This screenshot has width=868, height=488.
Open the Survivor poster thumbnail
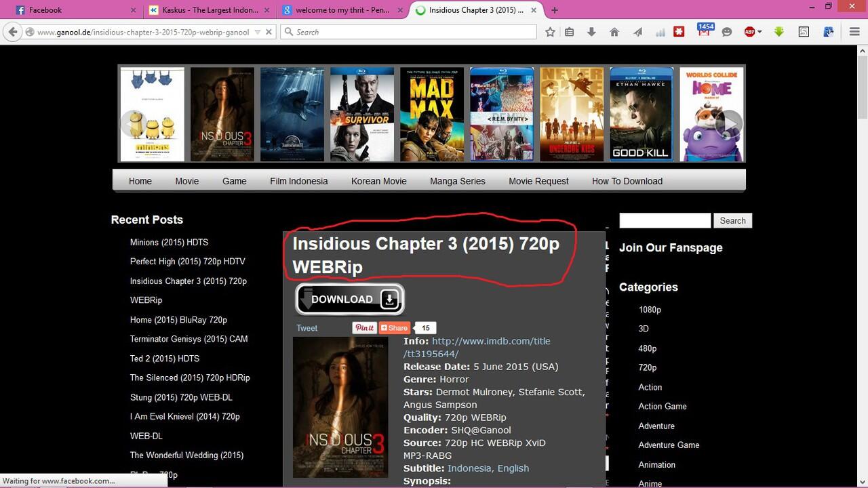point(361,114)
